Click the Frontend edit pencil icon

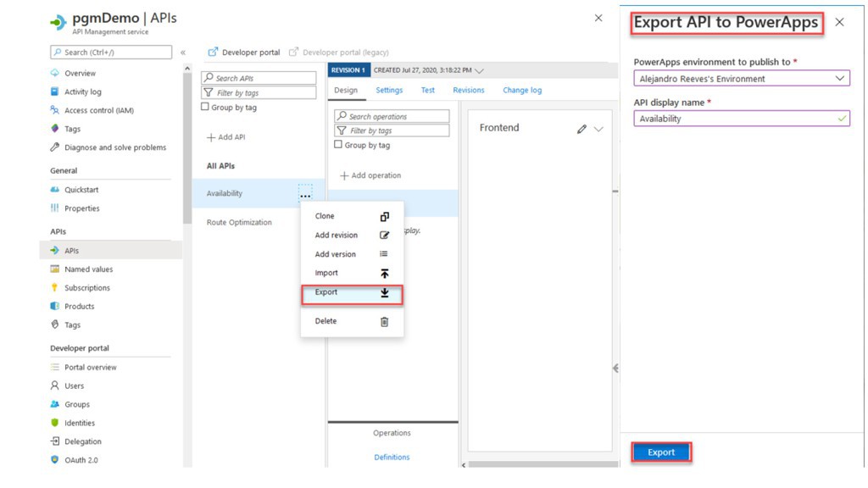[x=581, y=129]
